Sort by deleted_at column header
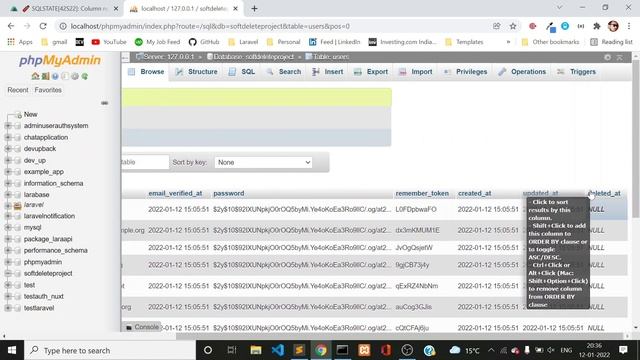The width and height of the screenshot is (640, 360). coord(604,193)
